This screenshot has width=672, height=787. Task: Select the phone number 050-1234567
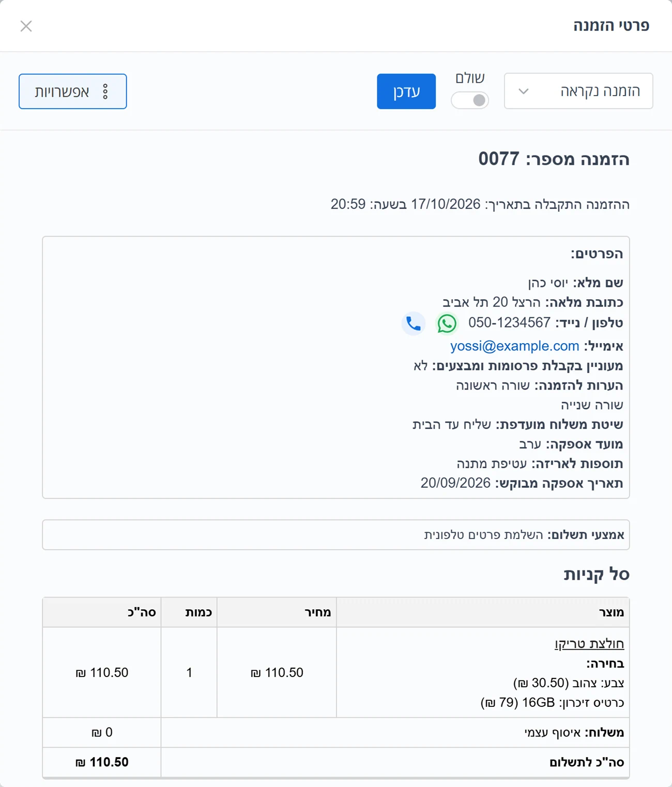coord(509,323)
